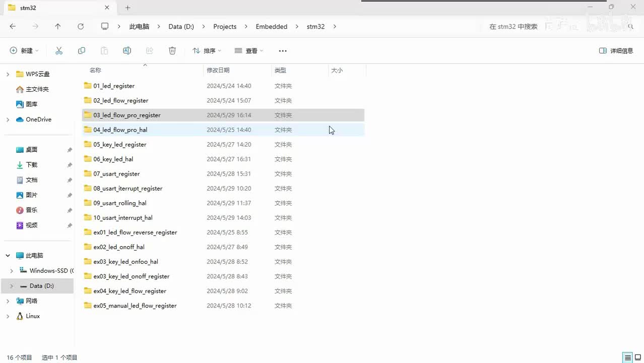Expand chevron between Projects and Embedded
This screenshot has height=363, width=644.
pyautogui.click(x=247, y=27)
